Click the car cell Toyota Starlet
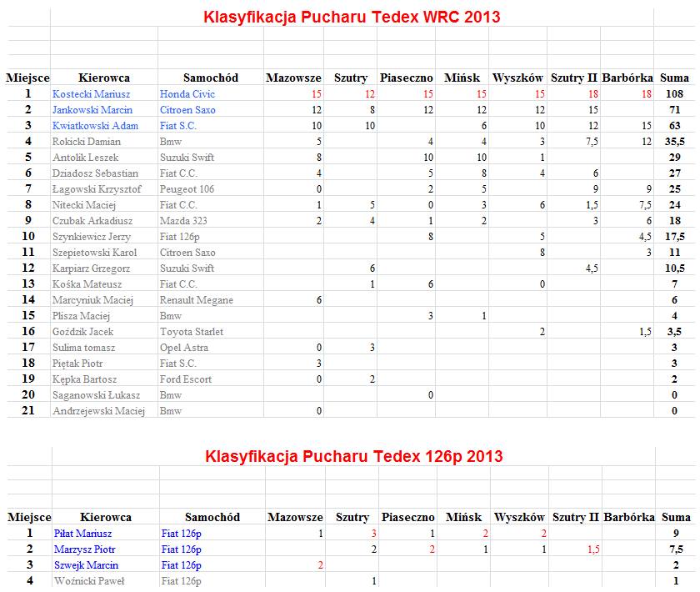Image resolution: width=700 pixels, height=592 pixels. (x=192, y=332)
